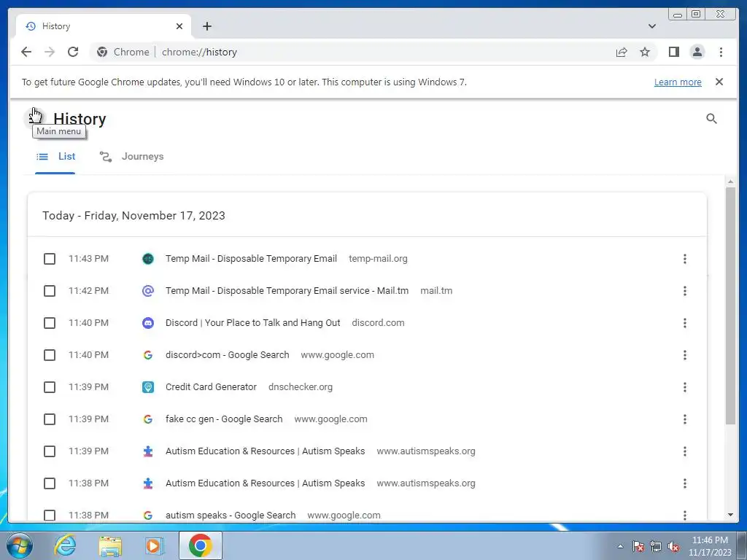Click the taskbar clock showing 11:46 PM
The height and width of the screenshot is (560, 747).
point(710,546)
